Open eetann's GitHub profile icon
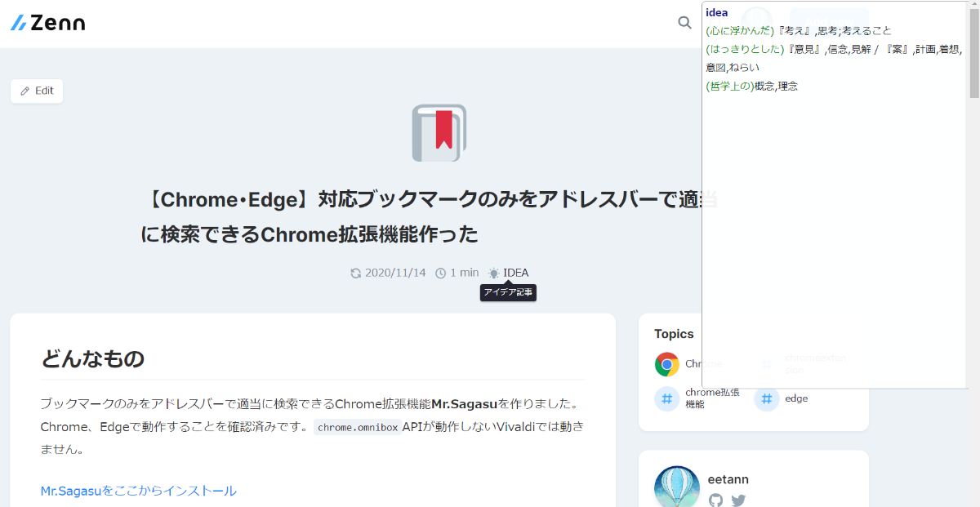 point(716,500)
